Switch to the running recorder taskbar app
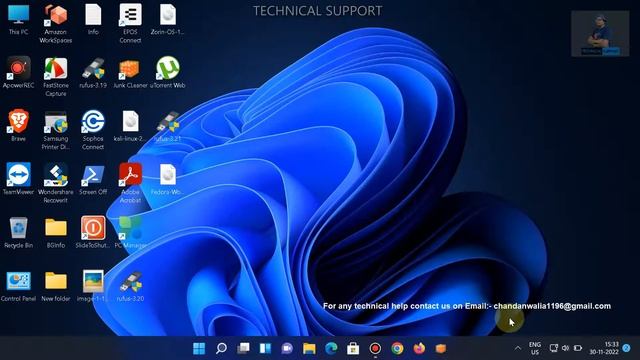Image resolution: width=640 pixels, height=360 pixels. click(x=375, y=348)
